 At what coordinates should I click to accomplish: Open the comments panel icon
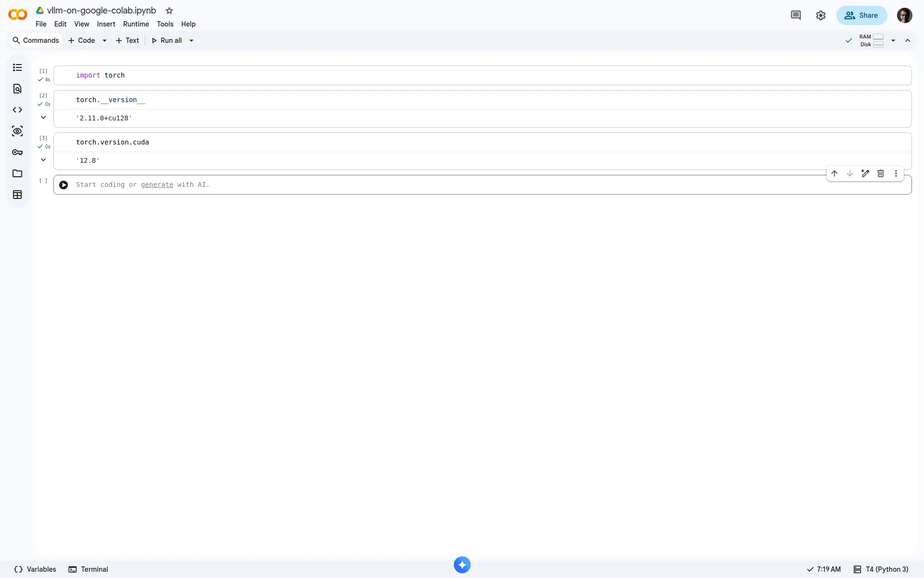(796, 15)
